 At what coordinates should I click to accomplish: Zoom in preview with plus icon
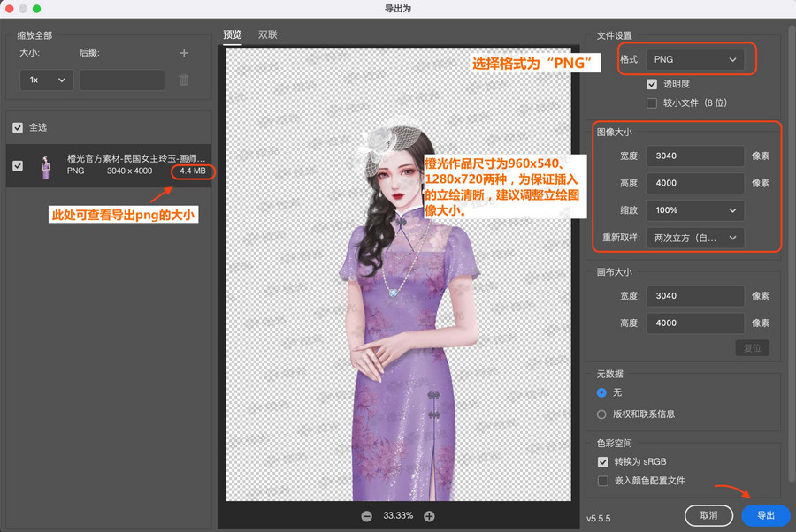[429, 515]
